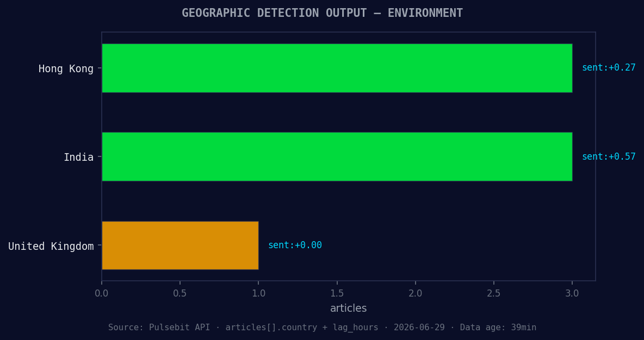Click the 1.5 x-axis tick label
This screenshot has height=340, width=644.
337,293
